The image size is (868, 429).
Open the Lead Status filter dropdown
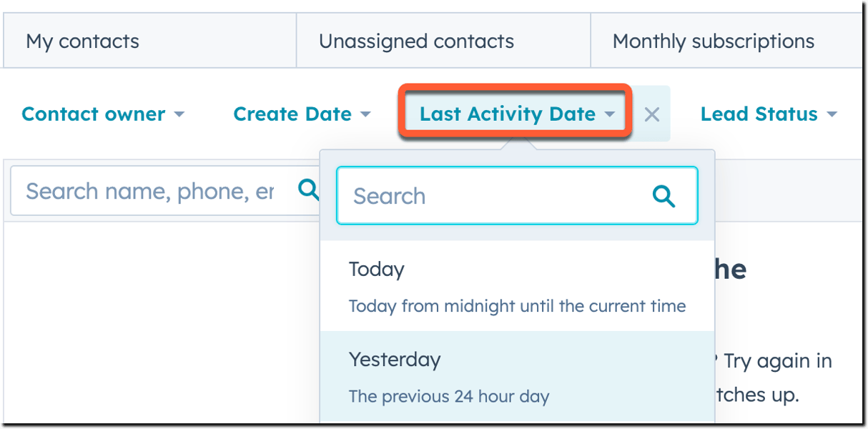click(759, 114)
